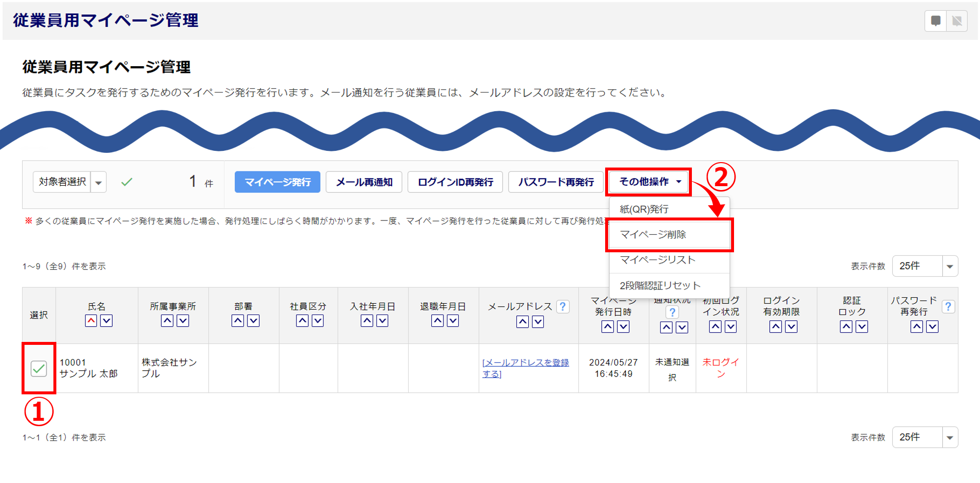Choose 紙(QR)発行 from the menu

click(669, 209)
